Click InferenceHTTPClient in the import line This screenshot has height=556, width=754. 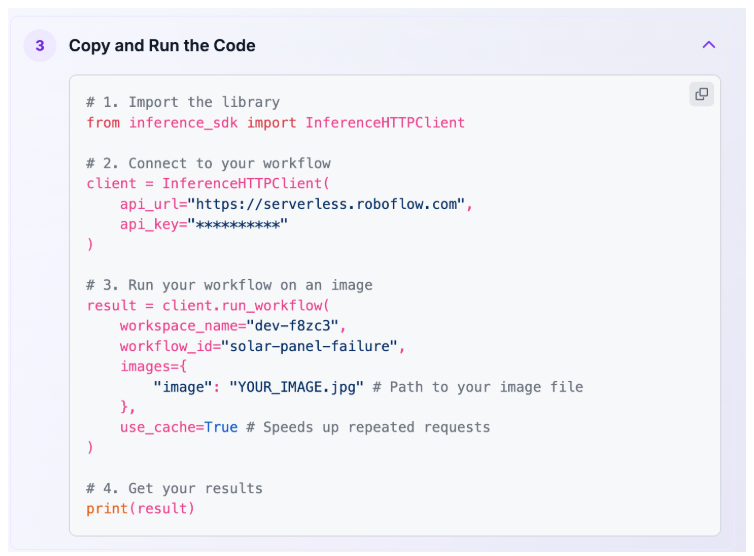point(385,122)
